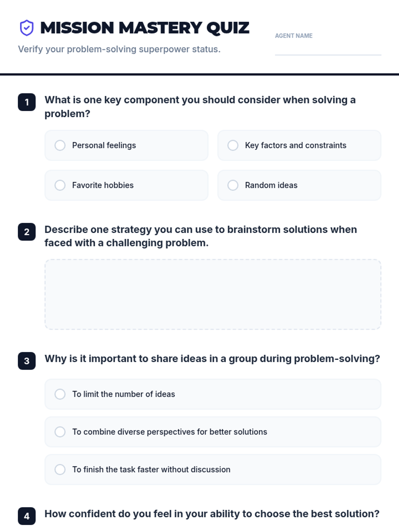Click the question 3 number badge

(x=27, y=361)
